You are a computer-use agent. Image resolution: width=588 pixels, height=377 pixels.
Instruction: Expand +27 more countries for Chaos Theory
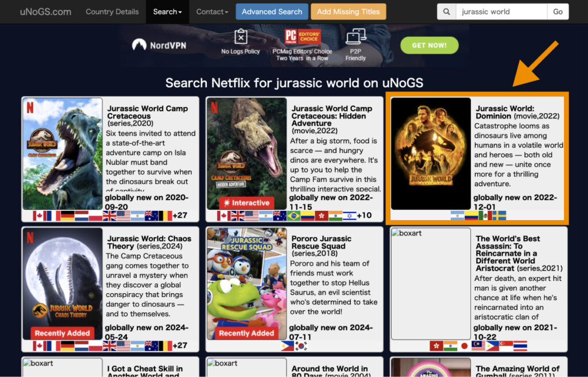point(180,346)
